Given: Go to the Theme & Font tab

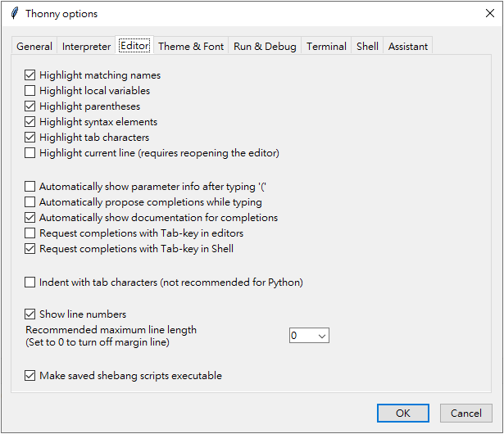Looking at the screenshot, I should coord(191,47).
